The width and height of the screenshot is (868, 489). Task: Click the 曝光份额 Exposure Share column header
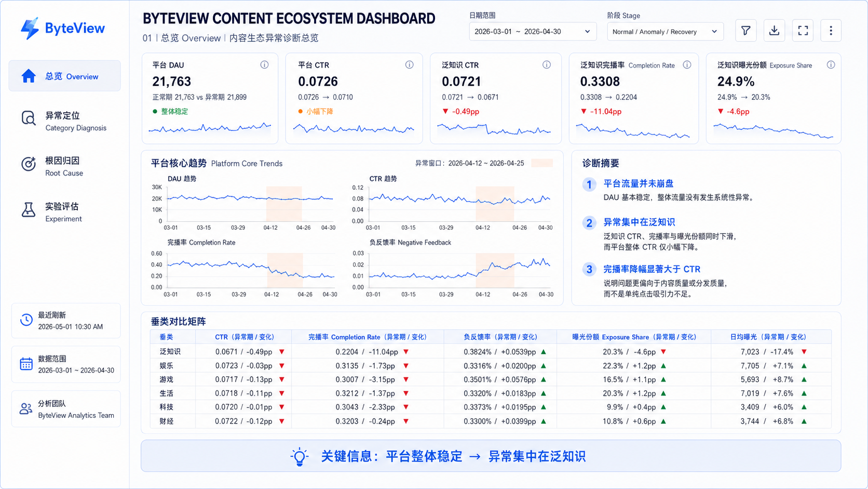click(x=634, y=337)
